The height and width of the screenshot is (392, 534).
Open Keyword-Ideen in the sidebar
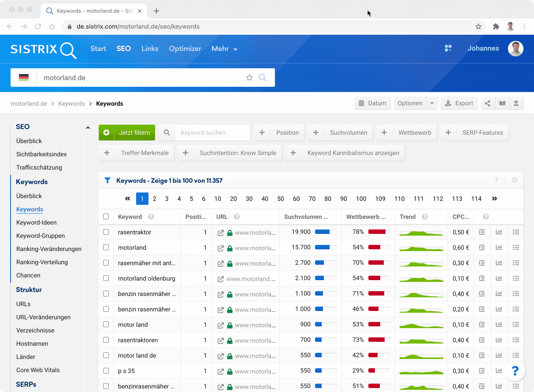coord(36,222)
